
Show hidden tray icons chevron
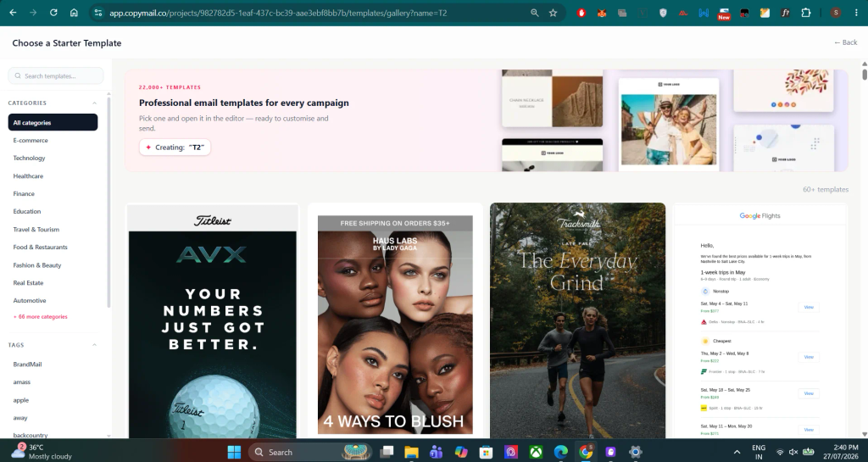(x=737, y=452)
